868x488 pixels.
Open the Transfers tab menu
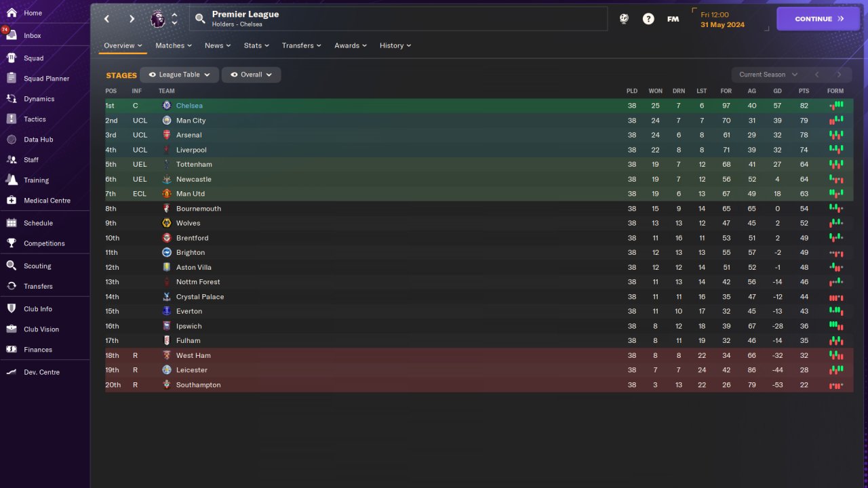pos(302,45)
